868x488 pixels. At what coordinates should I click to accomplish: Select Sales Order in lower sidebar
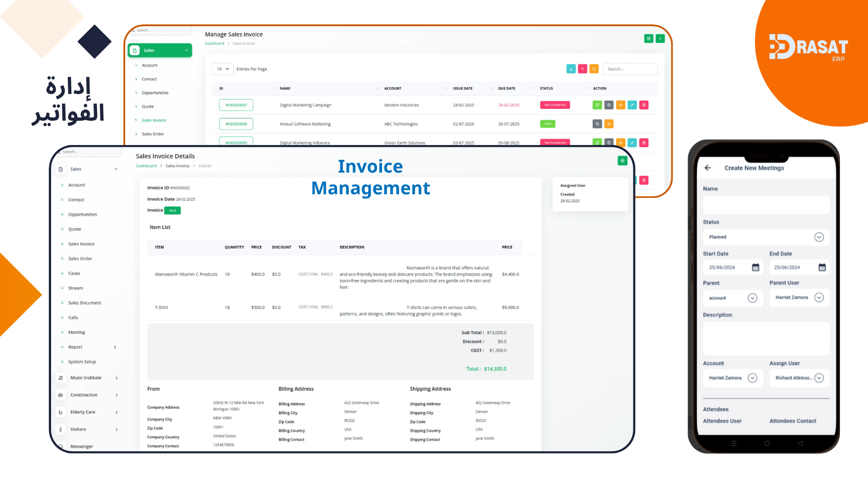point(80,259)
